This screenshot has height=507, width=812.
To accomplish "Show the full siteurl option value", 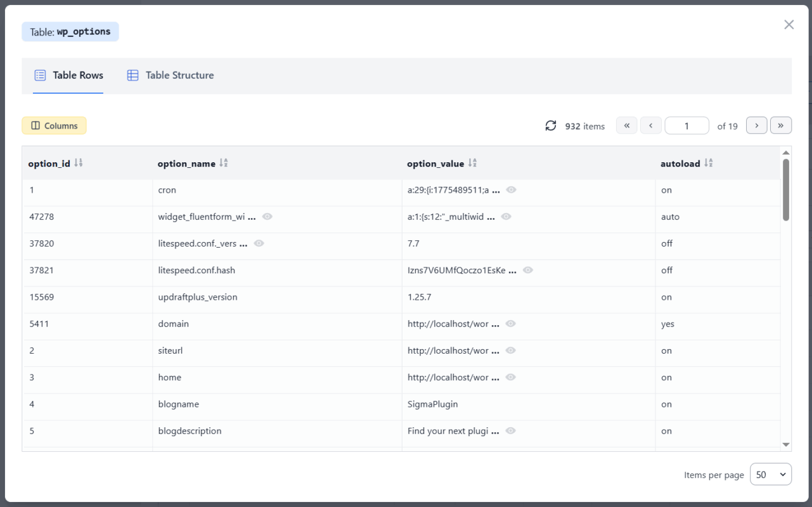I will tap(510, 350).
